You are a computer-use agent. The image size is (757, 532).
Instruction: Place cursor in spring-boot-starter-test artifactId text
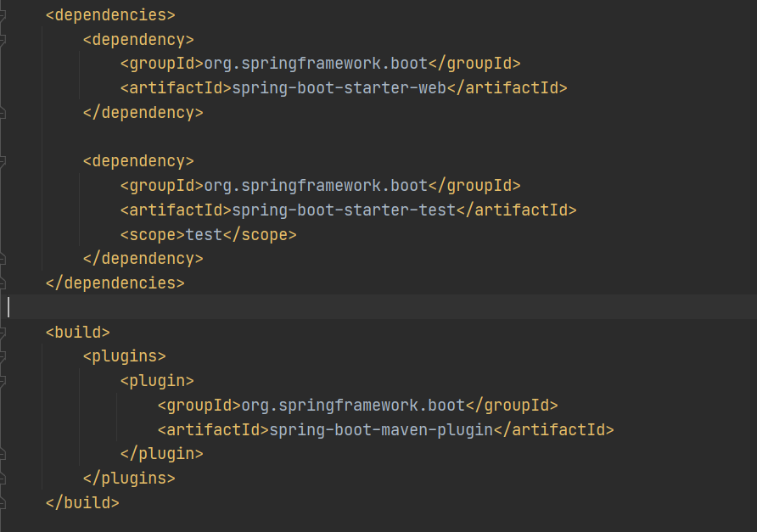coord(344,210)
